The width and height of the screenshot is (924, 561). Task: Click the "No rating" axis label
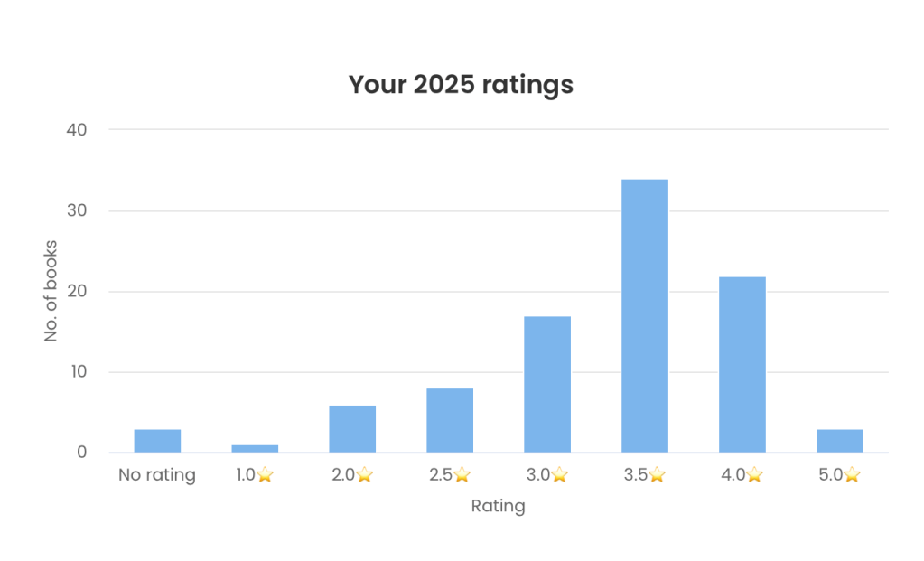[157, 475]
